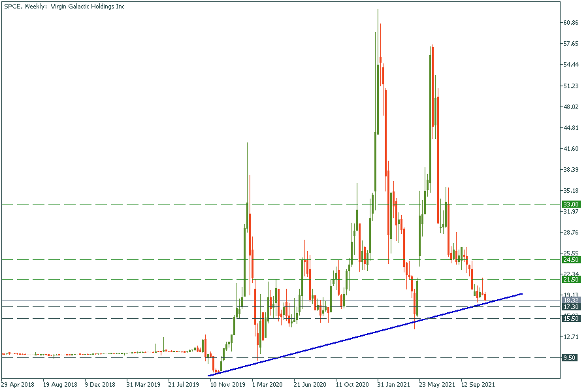Viewport: 588px width, 392px height.
Task: Click the 23 May 2021 date label
Action: tap(436, 385)
